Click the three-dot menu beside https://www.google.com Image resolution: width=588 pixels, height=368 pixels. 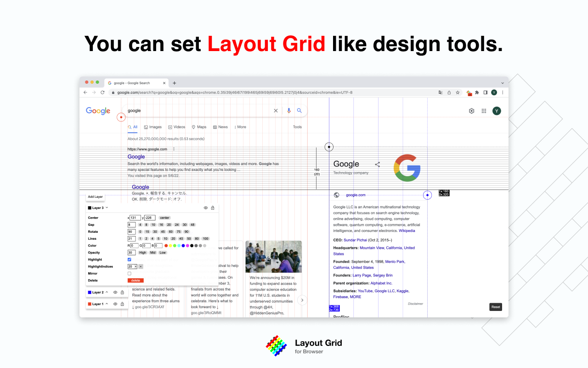pos(174,149)
